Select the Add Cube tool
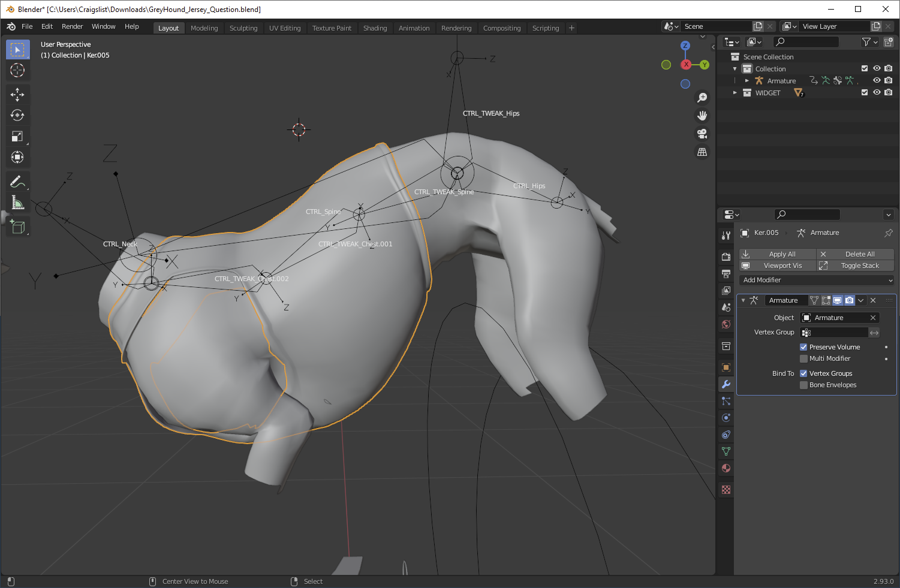Screen dimensions: 900x588 pos(17,227)
